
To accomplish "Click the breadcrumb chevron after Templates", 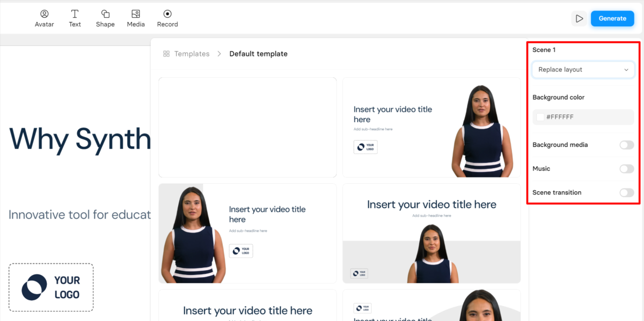I will point(219,54).
